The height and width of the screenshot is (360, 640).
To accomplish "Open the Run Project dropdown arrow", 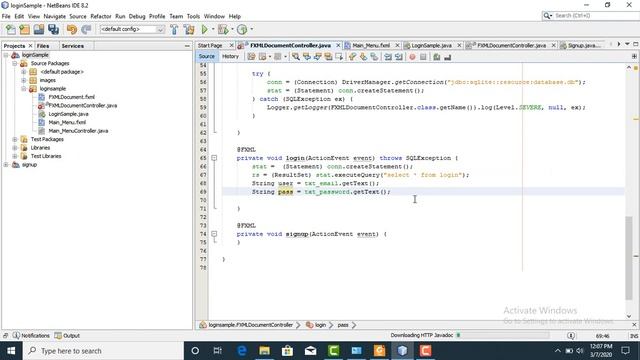I will (213, 29).
